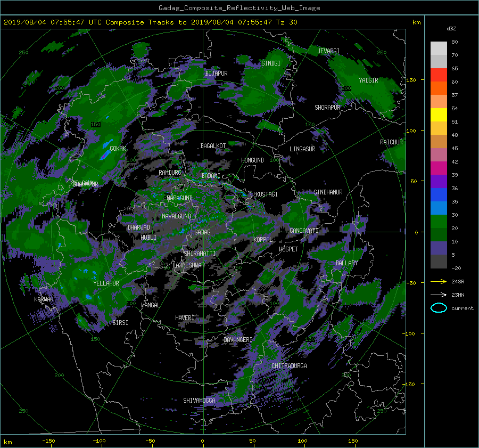The image size is (479, 448).
Task: Click the SINDGI city label
Action: (x=271, y=63)
